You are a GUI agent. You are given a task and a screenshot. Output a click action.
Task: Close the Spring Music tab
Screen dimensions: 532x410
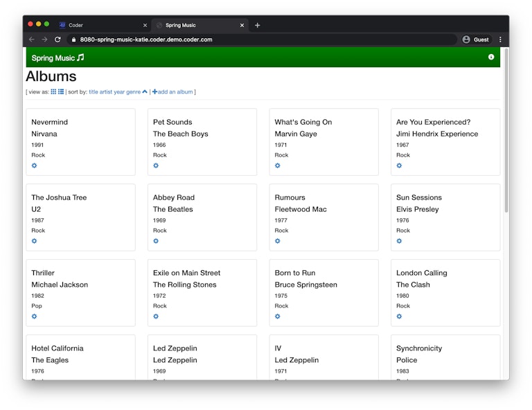242,25
